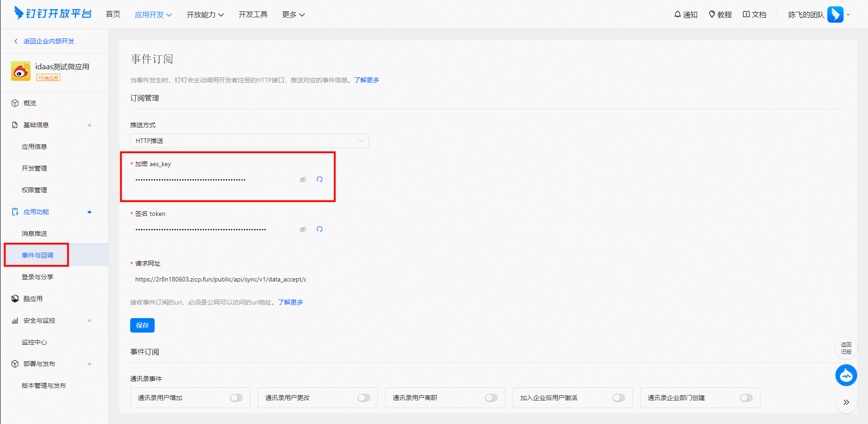Open the notification bell icon
Viewport: 868px width, 424px height.
pos(677,14)
